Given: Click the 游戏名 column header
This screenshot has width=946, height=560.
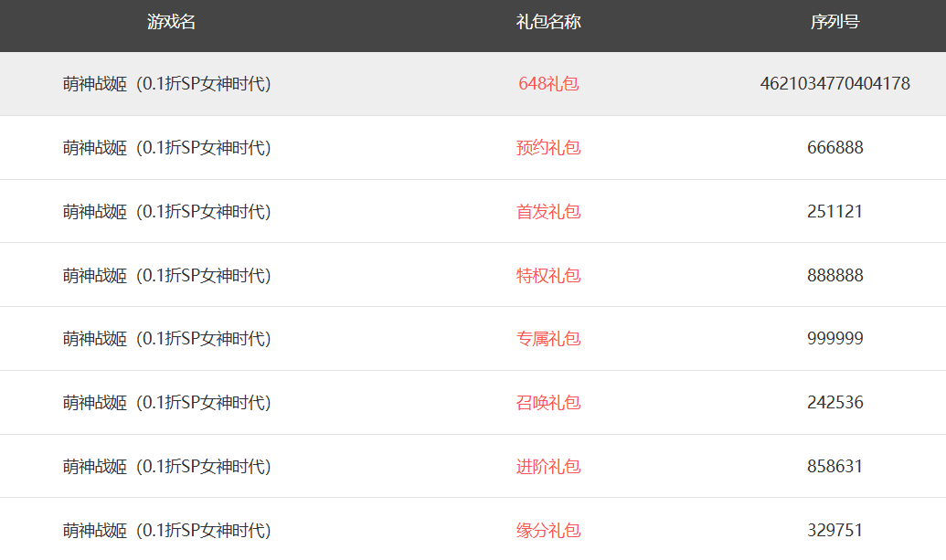Looking at the screenshot, I should tap(172, 23).
